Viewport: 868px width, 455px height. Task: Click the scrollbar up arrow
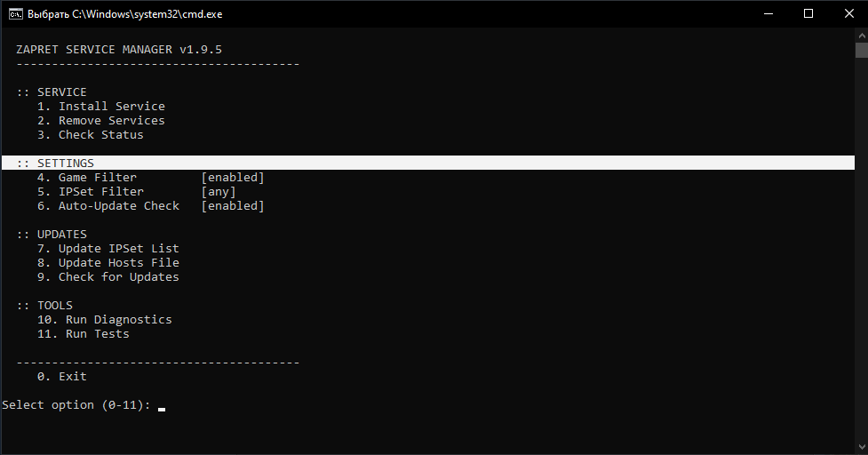[x=862, y=36]
